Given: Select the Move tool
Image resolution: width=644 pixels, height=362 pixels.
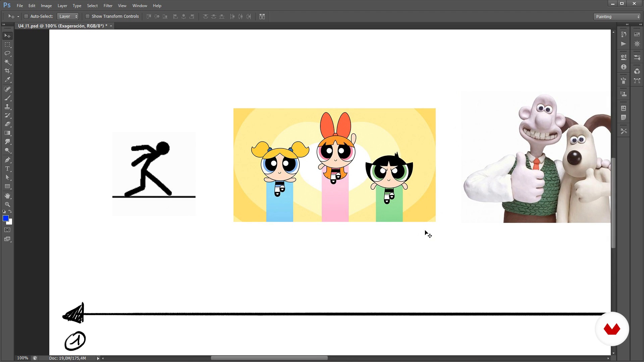Looking at the screenshot, I should tap(7, 36).
